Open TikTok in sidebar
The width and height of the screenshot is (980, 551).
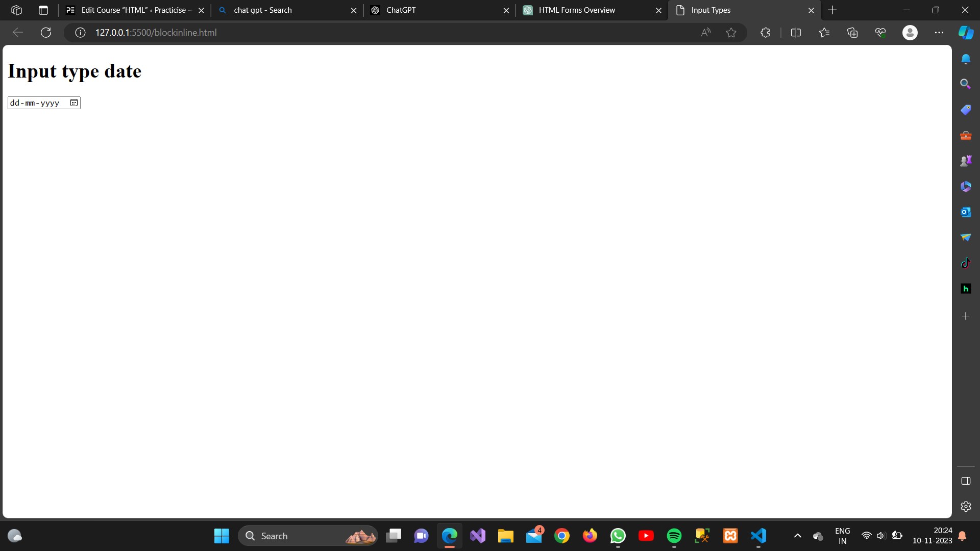(966, 263)
